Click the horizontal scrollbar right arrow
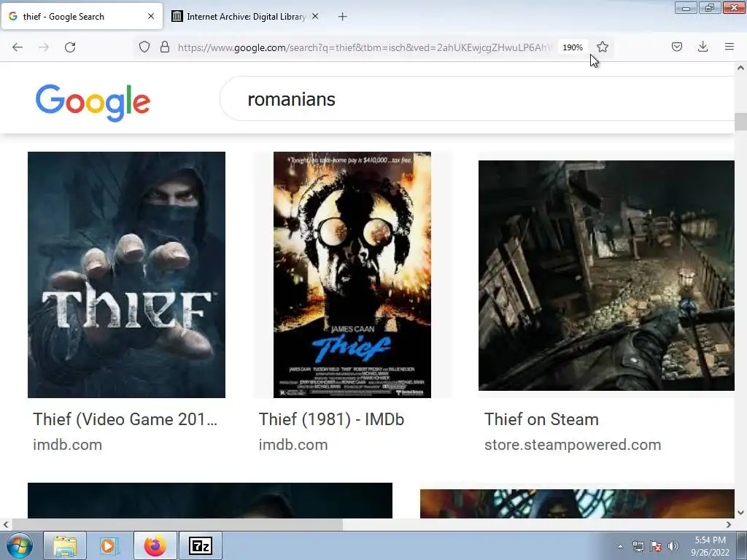 [x=729, y=525]
